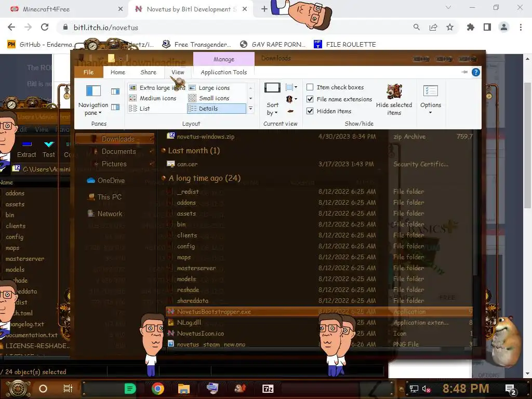Viewport: 532px width, 399px height.
Task: Open This PC in navigation pane
Action: click(x=105, y=197)
